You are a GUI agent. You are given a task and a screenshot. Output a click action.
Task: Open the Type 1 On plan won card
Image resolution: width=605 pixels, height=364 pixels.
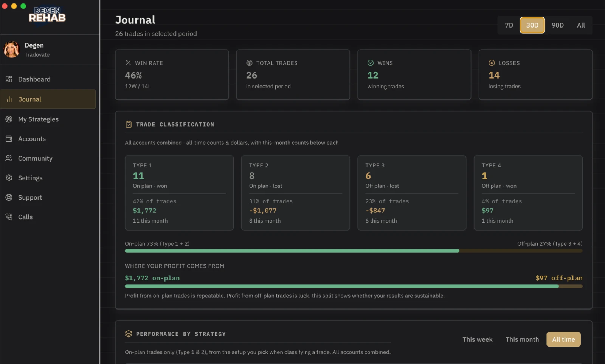(179, 193)
